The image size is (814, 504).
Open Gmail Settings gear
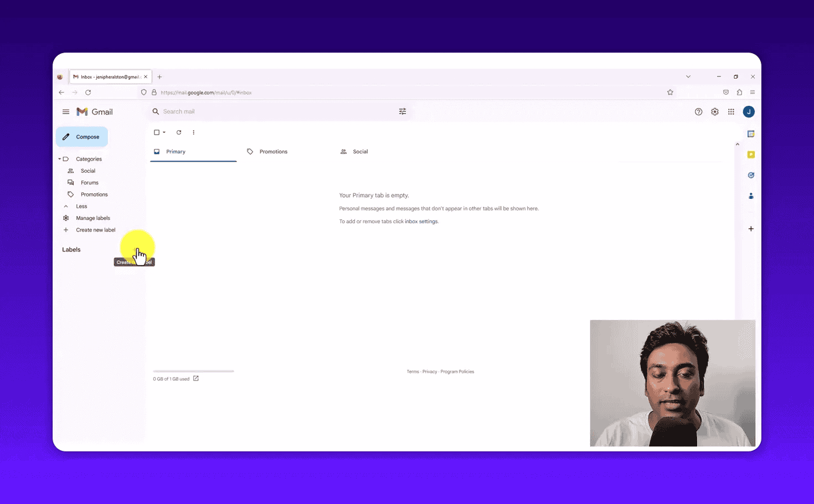[x=715, y=112]
